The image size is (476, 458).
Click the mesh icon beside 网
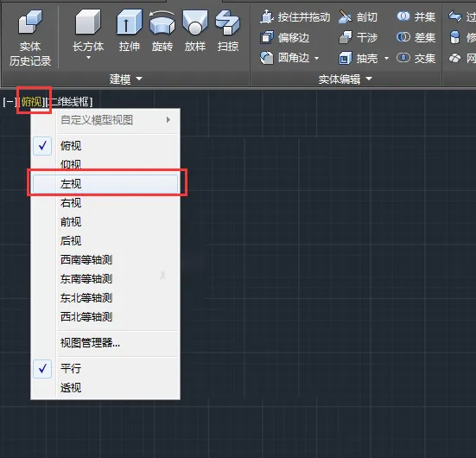pyautogui.click(x=454, y=58)
